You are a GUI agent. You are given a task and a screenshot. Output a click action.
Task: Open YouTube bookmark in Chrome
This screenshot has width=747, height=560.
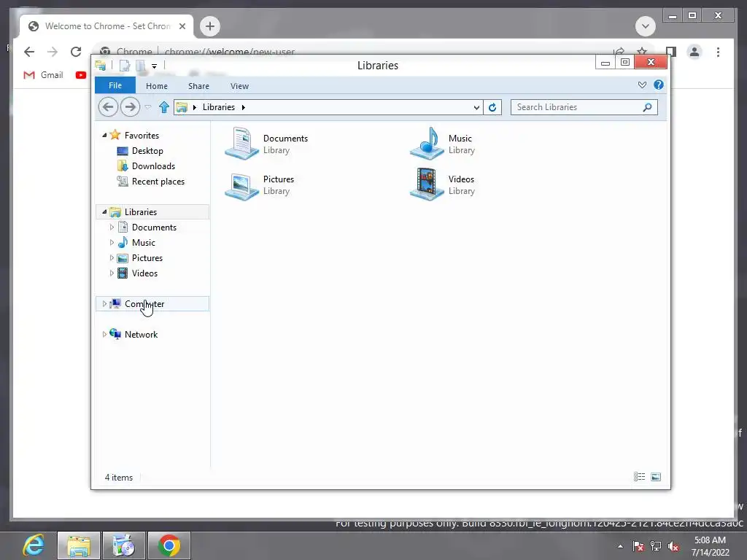(x=81, y=75)
